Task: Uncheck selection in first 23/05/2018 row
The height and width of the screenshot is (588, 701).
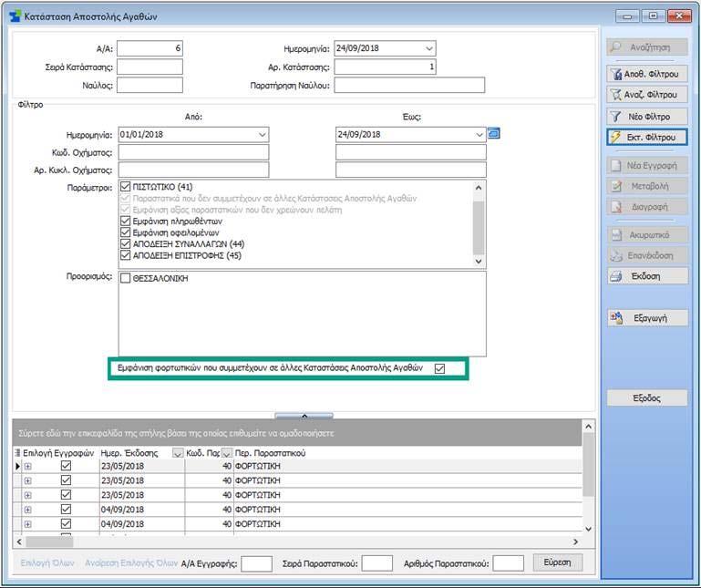Action: pos(66,466)
